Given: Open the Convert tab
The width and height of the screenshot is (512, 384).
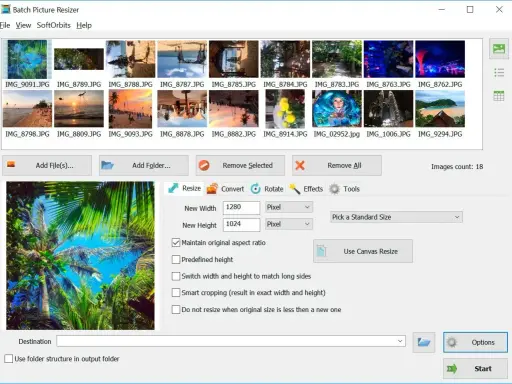Looking at the screenshot, I should click(225, 189).
